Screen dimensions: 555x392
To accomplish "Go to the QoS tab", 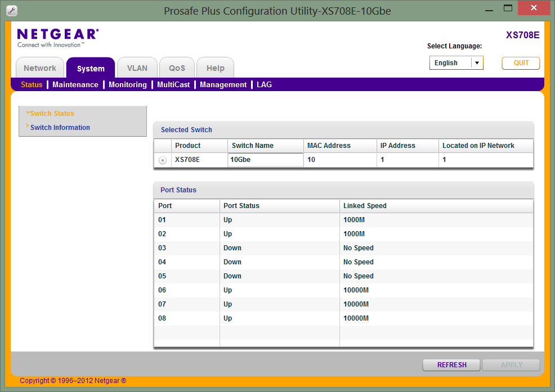I will coord(177,68).
